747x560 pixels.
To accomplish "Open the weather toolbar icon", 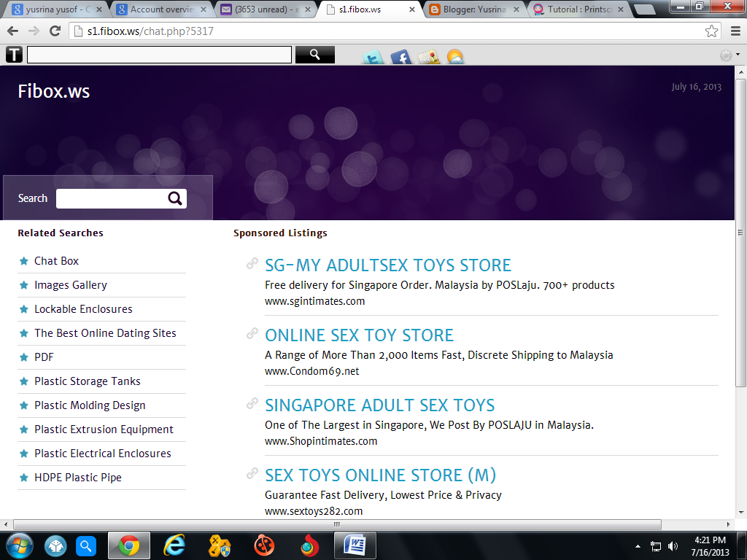I will (x=455, y=57).
